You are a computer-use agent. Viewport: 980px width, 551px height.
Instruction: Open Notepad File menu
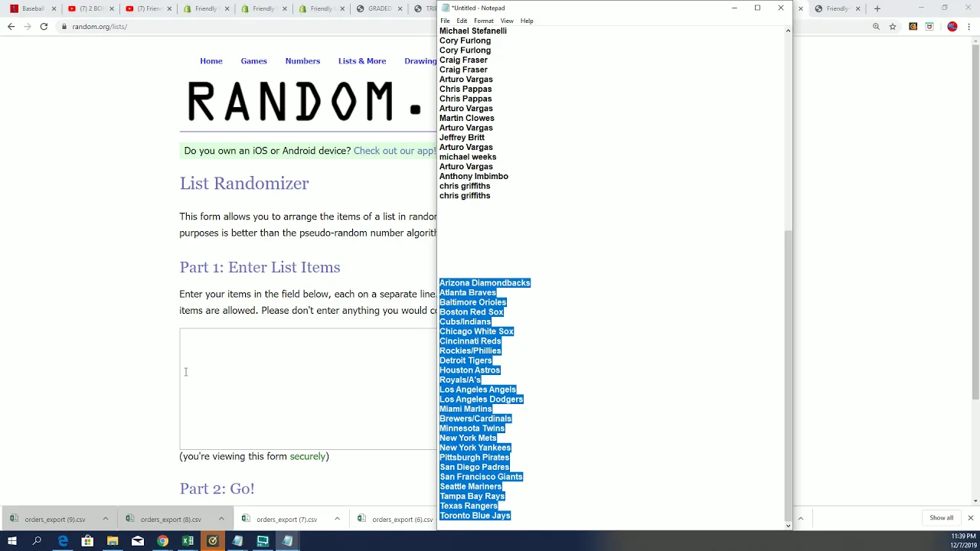445,21
